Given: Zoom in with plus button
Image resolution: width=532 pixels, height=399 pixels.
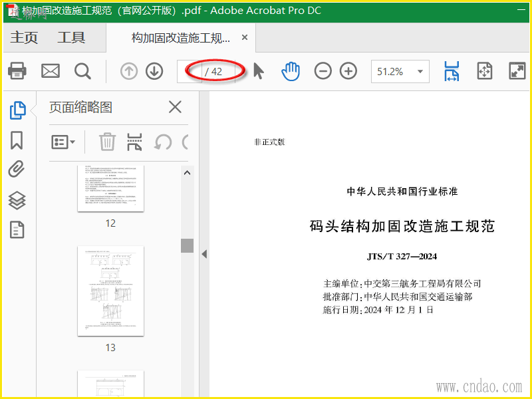Looking at the screenshot, I should click(x=348, y=71).
